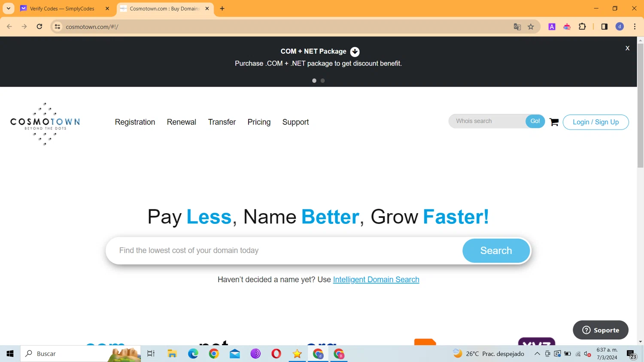Click the robot extension icon in toolbar

pos(567,27)
